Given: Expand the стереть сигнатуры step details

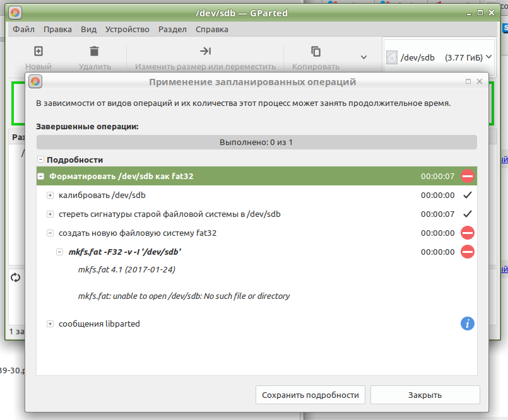Looking at the screenshot, I should click(50, 214).
